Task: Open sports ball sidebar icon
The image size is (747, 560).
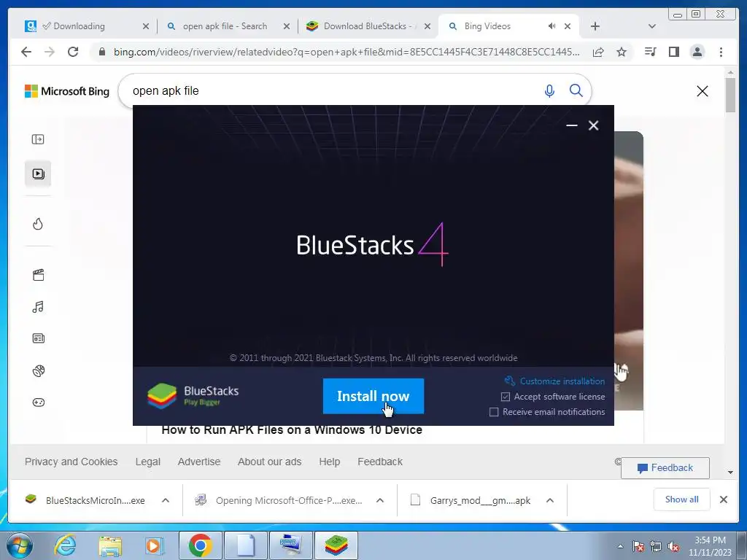Action: coord(38,370)
